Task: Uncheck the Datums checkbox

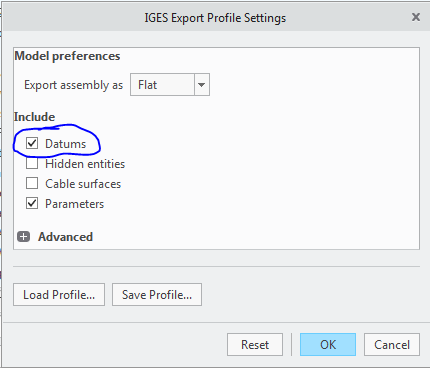Action: [x=32, y=143]
